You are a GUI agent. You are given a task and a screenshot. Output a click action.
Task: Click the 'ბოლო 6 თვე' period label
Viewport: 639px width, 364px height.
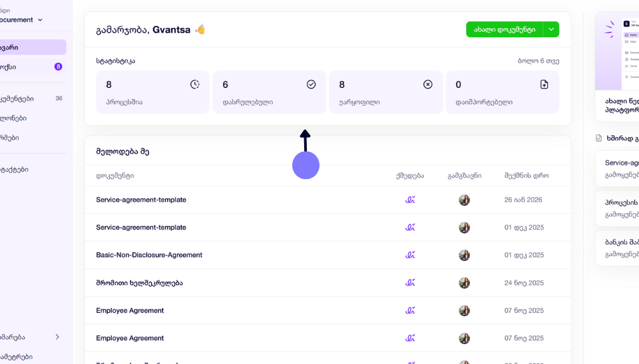(x=538, y=61)
